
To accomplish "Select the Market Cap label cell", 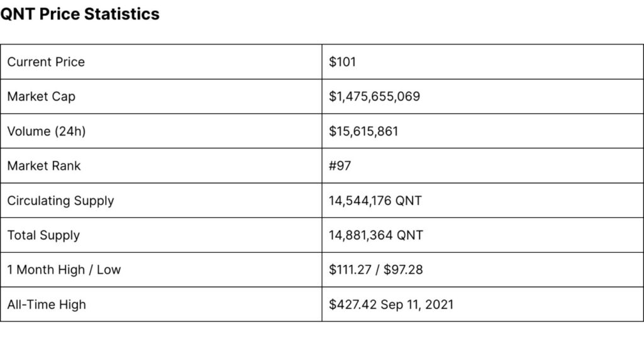I will pyautogui.click(x=42, y=96).
